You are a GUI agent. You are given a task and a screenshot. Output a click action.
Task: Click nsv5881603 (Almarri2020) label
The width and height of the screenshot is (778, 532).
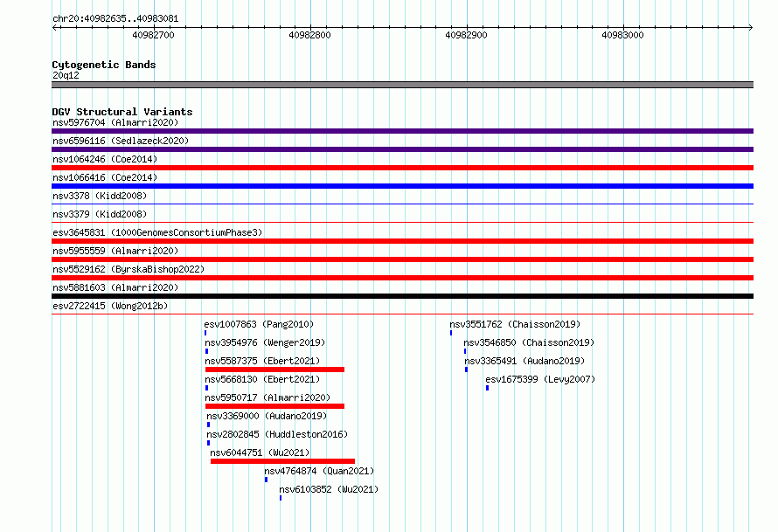(115, 287)
